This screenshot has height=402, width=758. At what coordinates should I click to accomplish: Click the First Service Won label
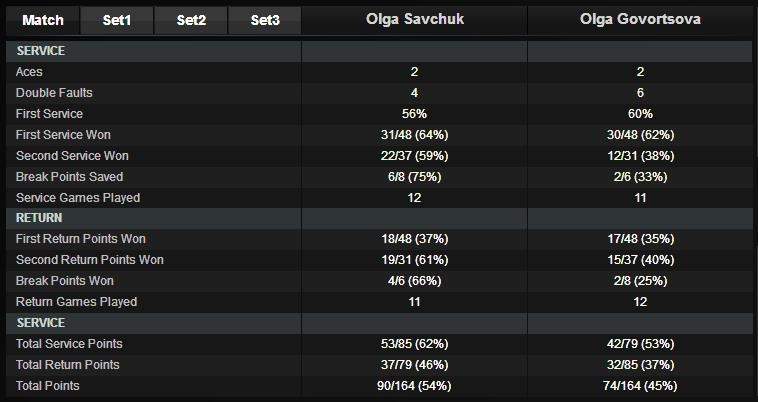pyautogui.click(x=63, y=135)
